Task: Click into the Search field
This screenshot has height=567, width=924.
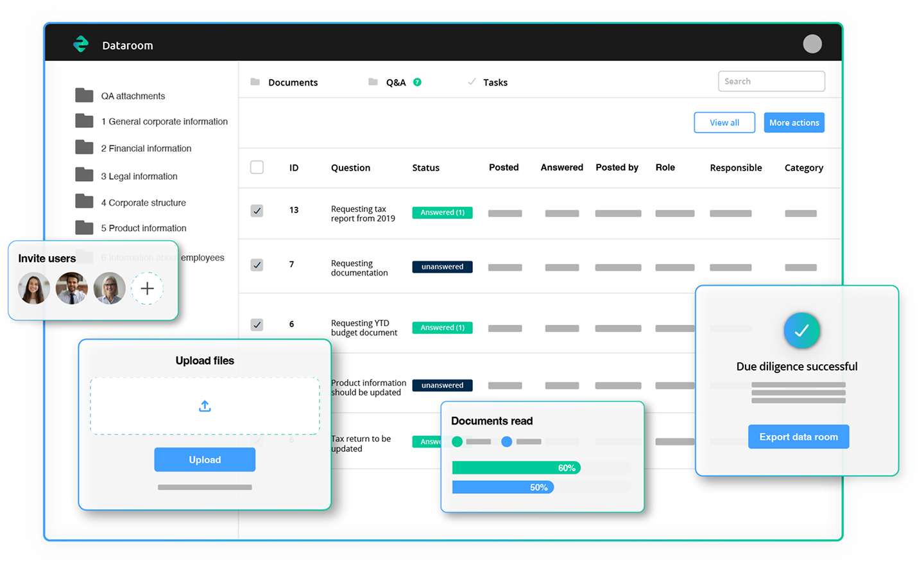Action: coord(771,82)
